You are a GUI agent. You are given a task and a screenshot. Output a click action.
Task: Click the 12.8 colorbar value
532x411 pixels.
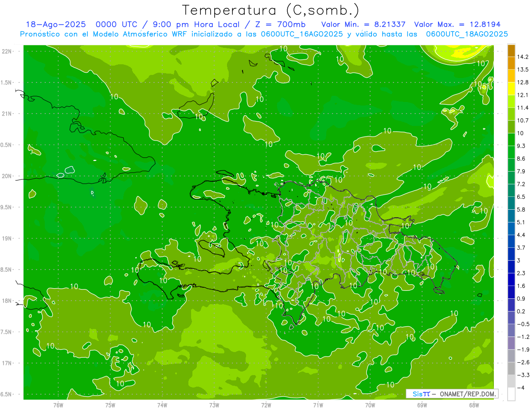coord(523,82)
